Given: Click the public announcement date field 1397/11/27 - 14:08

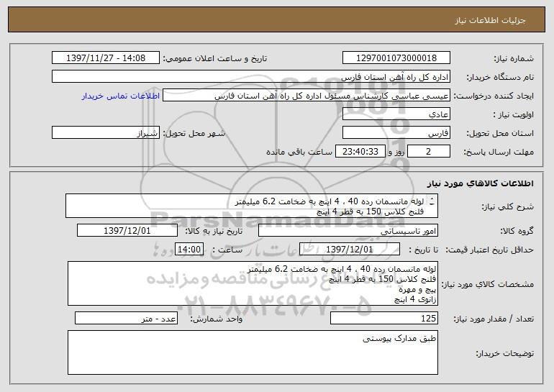Looking at the screenshot, I should coord(106,58).
